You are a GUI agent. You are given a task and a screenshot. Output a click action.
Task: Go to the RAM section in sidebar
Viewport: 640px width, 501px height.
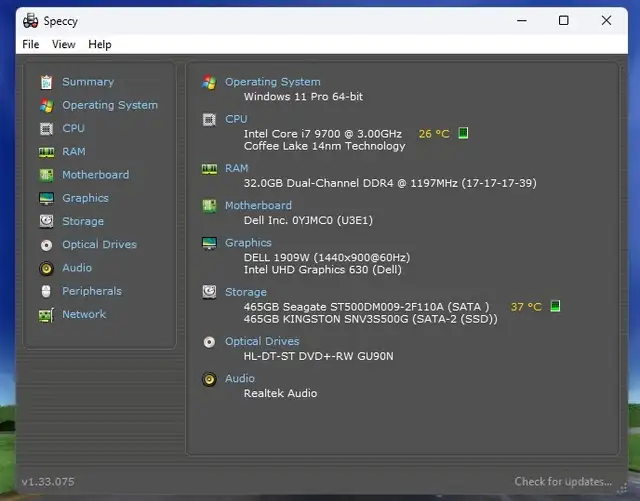(74, 152)
